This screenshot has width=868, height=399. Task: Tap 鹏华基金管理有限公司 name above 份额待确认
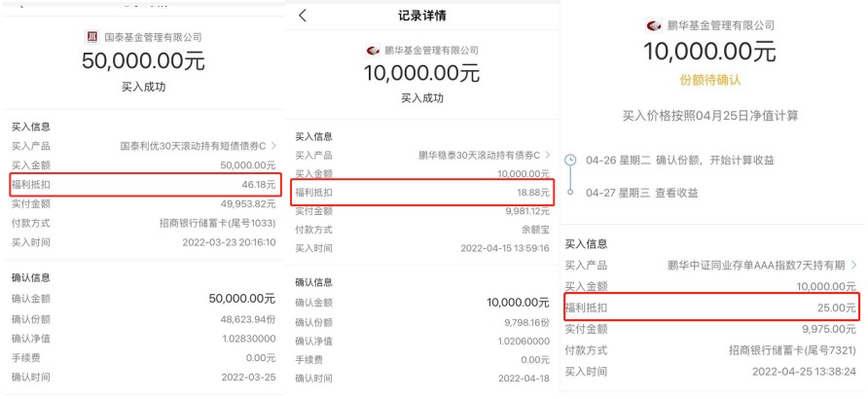(x=720, y=25)
